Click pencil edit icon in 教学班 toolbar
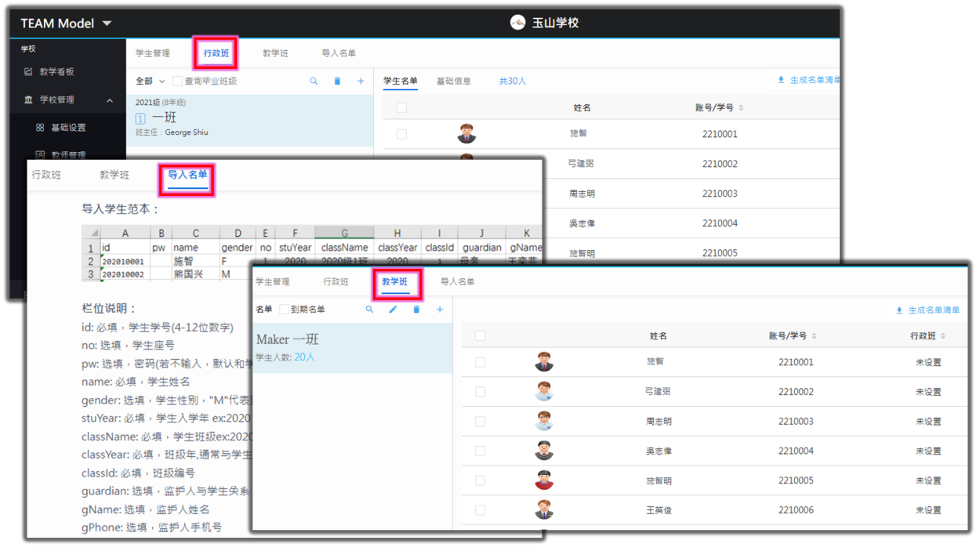This screenshot has height=551, width=980. point(393,310)
